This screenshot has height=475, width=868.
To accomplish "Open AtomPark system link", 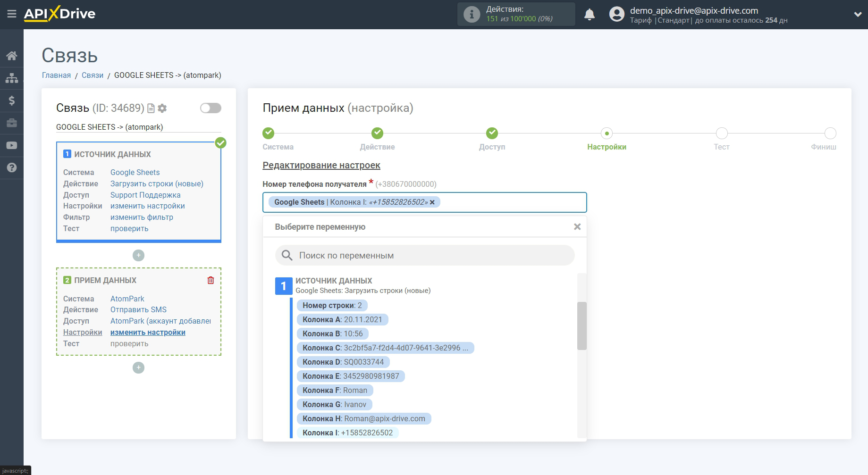I will [127, 299].
